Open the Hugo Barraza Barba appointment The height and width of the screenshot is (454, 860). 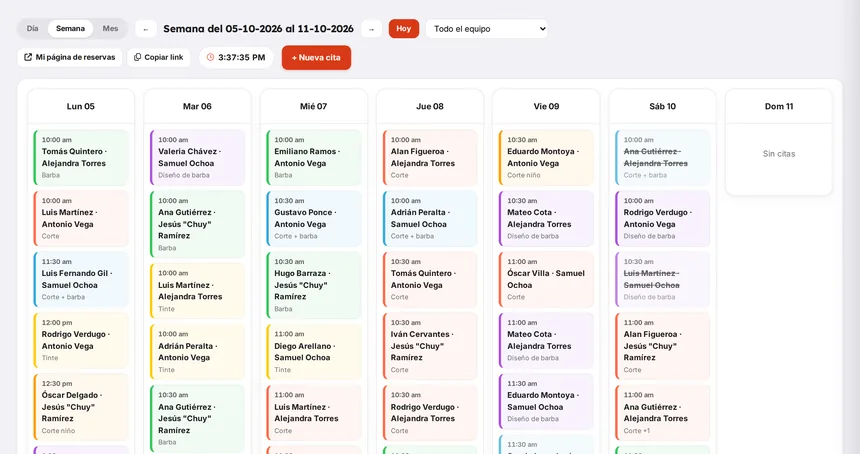coord(313,285)
